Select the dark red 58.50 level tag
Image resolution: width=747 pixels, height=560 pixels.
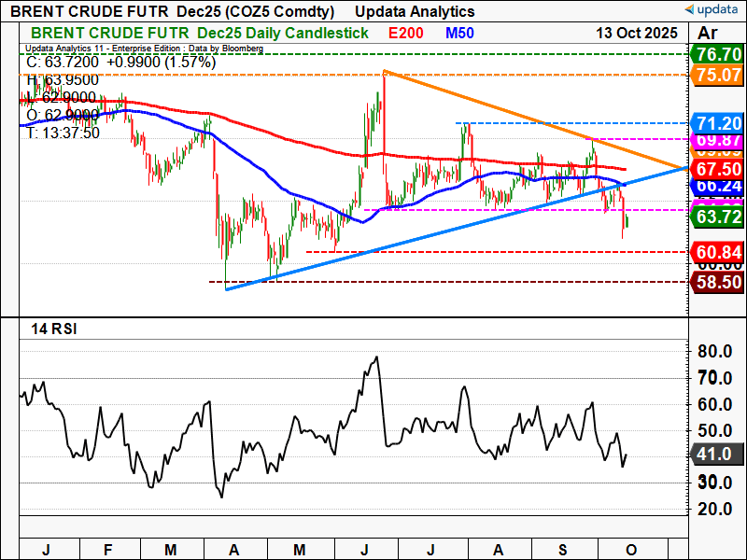click(x=719, y=282)
